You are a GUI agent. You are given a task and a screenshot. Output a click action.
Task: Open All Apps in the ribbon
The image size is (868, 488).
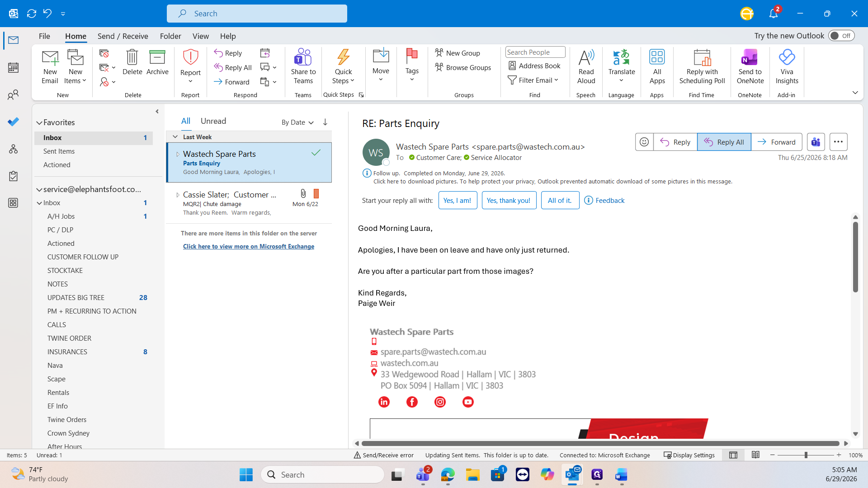pyautogui.click(x=657, y=67)
